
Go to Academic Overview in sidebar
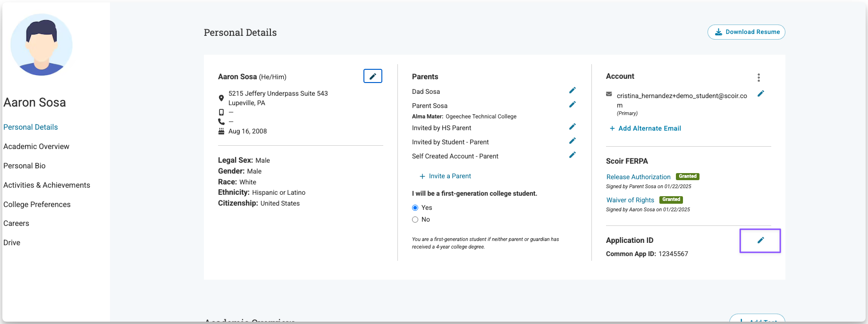pos(36,146)
